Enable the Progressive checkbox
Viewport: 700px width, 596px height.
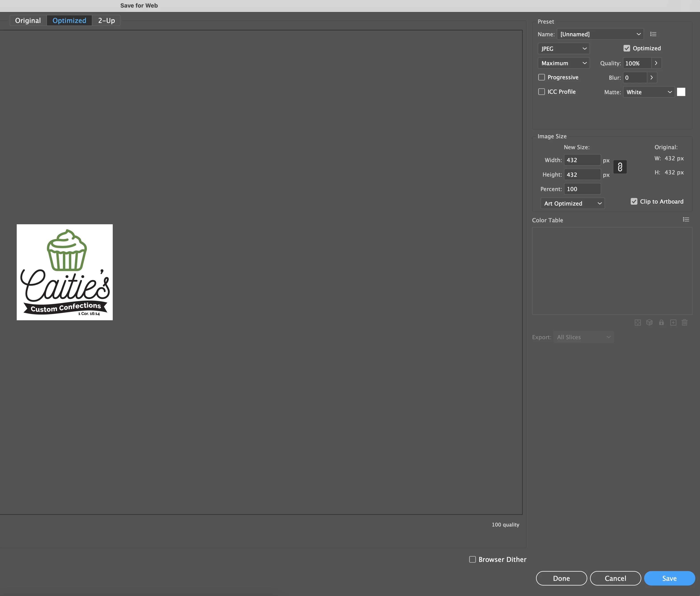tap(542, 77)
